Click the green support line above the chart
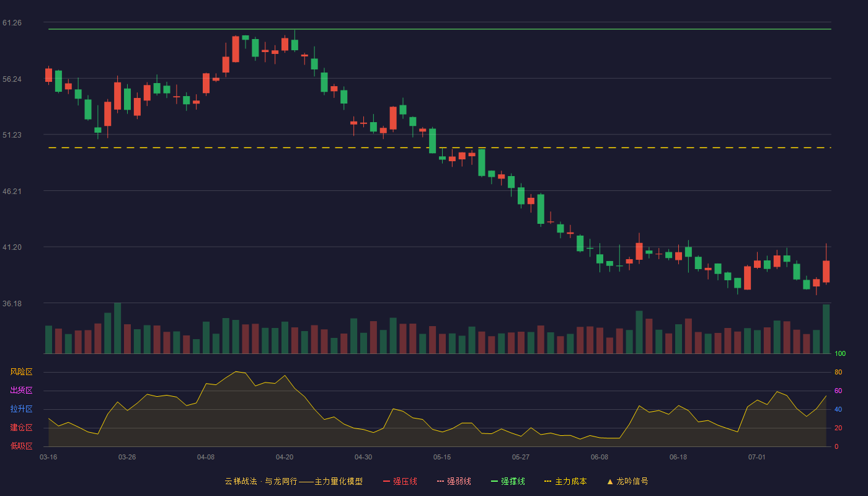Image resolution: width=868 pixels, height=496 pixels. tap(440, 29)
